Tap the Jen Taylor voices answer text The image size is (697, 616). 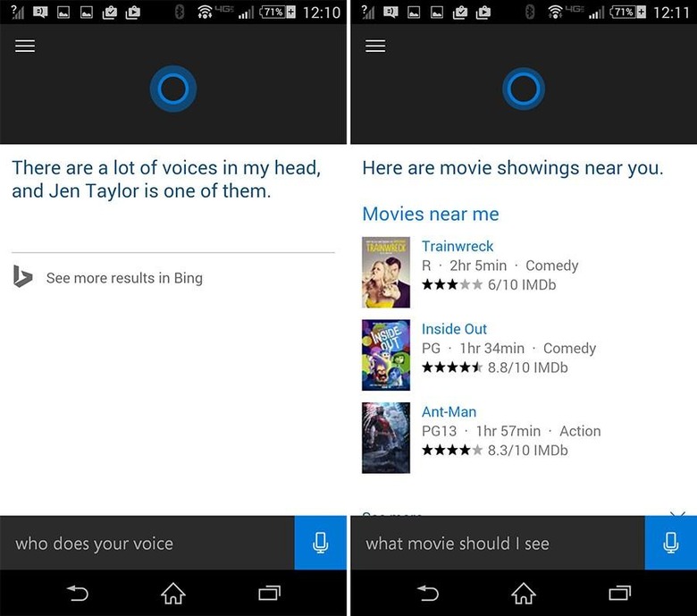pyautogui.click(x=166, y=179)
